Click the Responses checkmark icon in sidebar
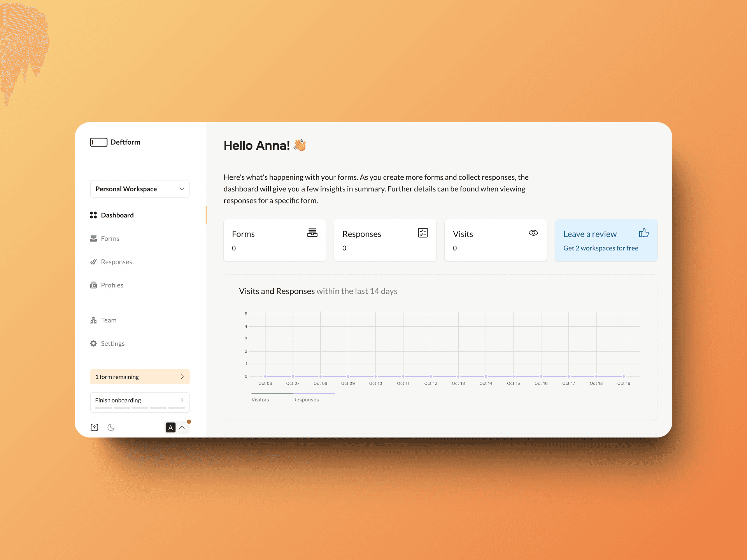747x560 pixels. 93,262
